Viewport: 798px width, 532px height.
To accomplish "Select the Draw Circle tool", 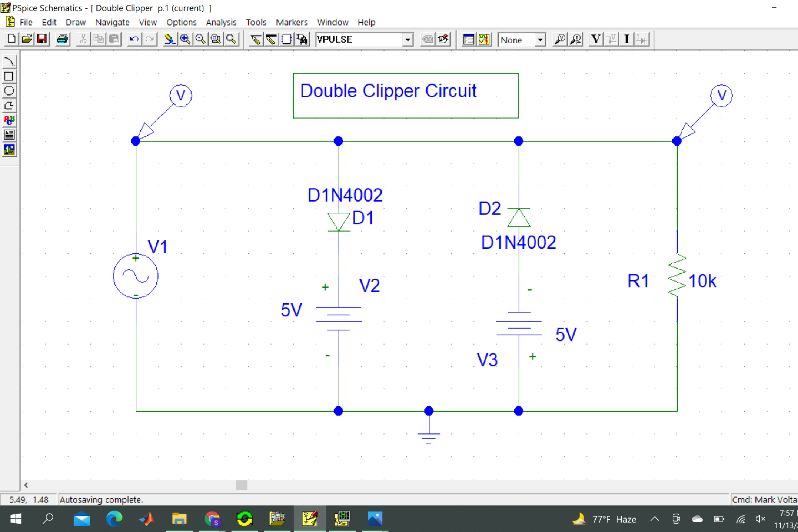I will [9, 90].
